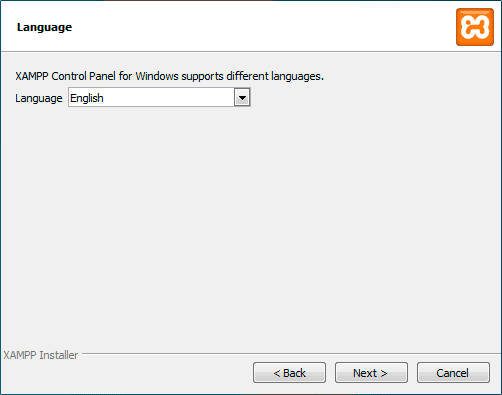
Task: Click the black triangle beside English
Action: [x=242, y=98]
